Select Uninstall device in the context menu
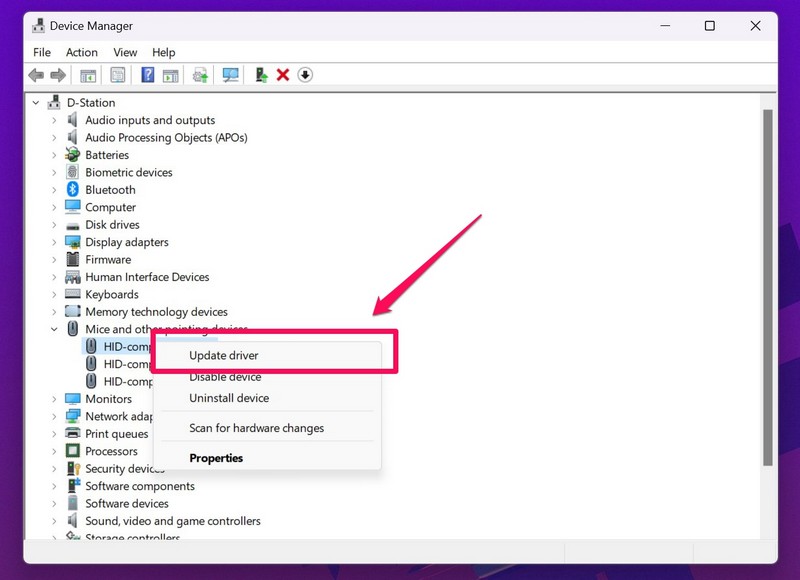 tap(229, 398)
